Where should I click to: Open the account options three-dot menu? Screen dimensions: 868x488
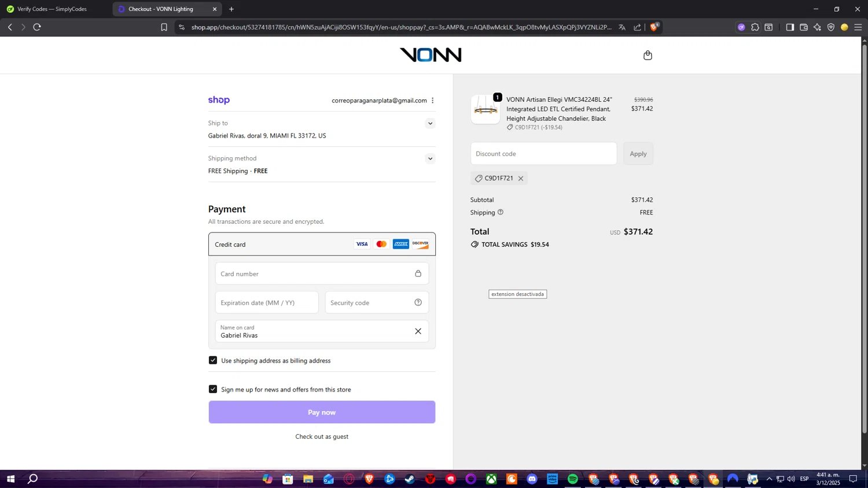pos(432,101)
